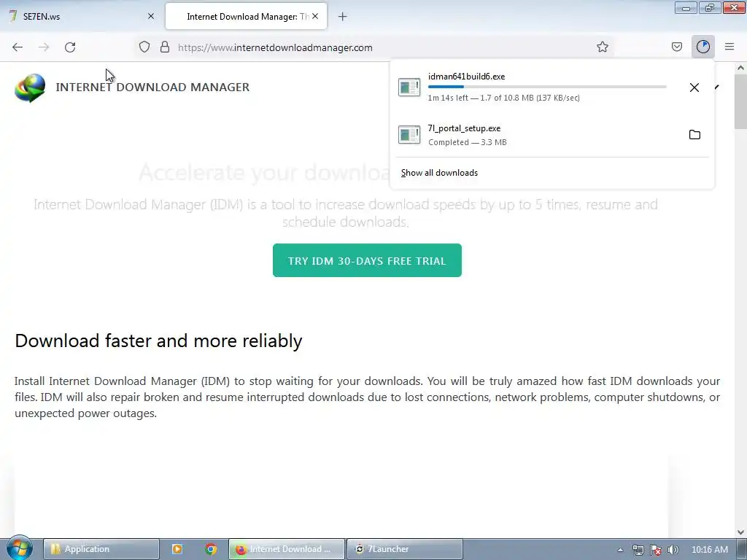View site security via the padlock icon
Screen dimensions: 747x560
click(165, 47)
